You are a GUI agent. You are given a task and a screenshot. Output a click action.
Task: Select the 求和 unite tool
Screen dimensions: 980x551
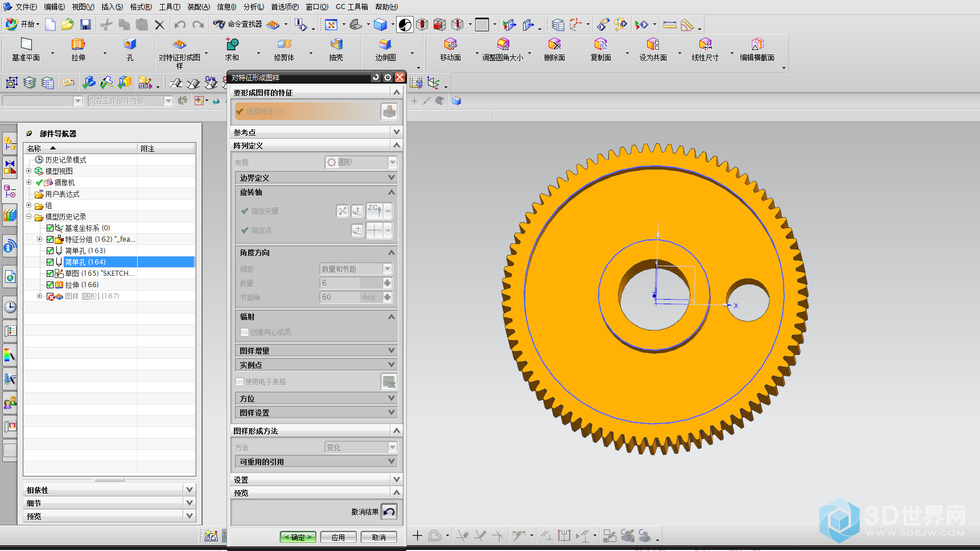[x=232, y=49]
